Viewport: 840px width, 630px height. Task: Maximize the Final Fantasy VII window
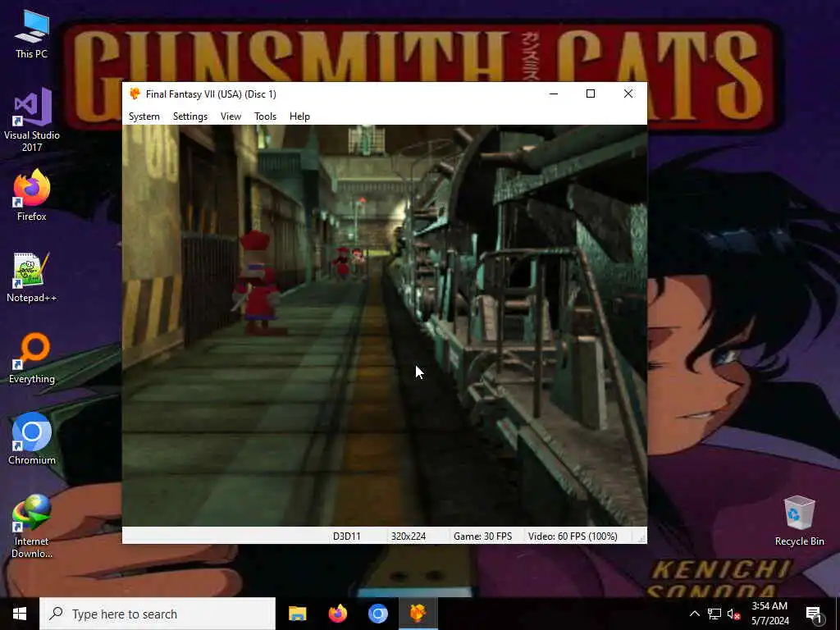pos(591,94)
